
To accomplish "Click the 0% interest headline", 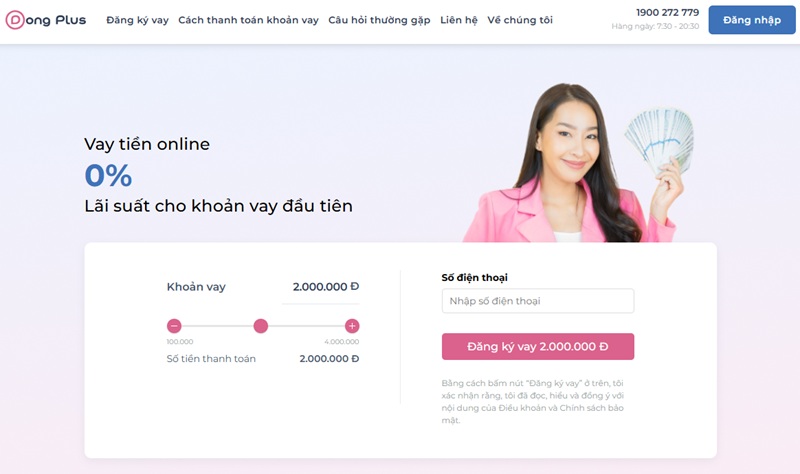I will point(108,176).
